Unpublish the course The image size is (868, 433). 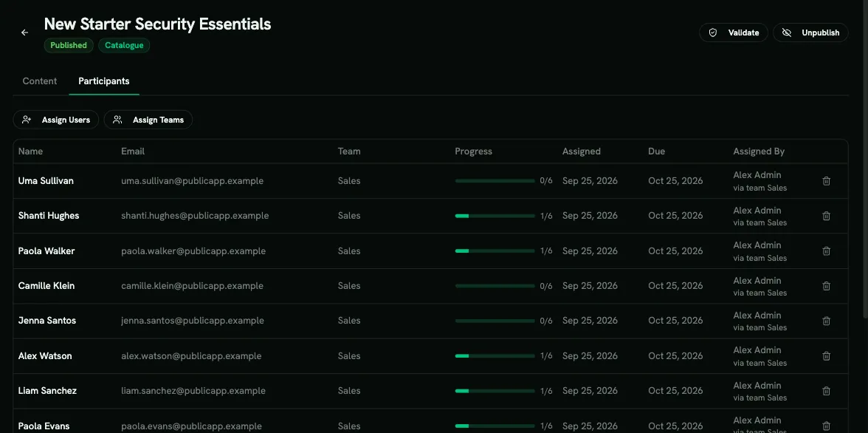point(810,33)
